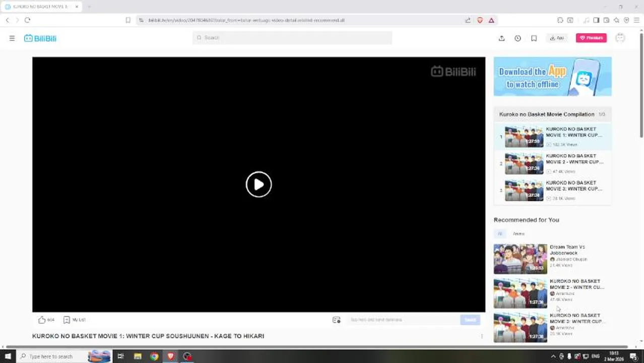Open Task View on the taskbar

[x=120, y=356]
